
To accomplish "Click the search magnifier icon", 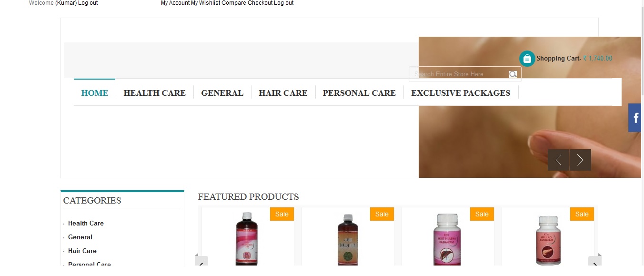I will coord(513,74).
